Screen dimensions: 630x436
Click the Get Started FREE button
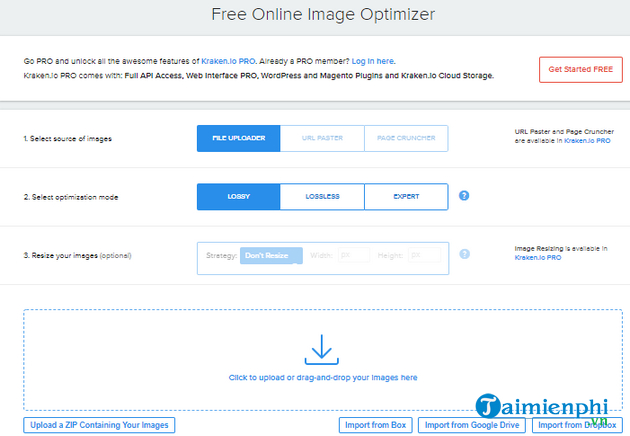point(581,70)
